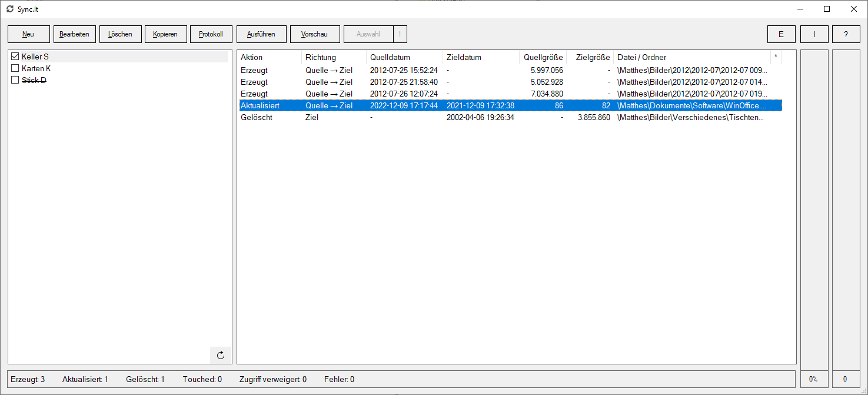The image size is (868, 395).
Task: Click the I button
Action: [x=814, y=34]
